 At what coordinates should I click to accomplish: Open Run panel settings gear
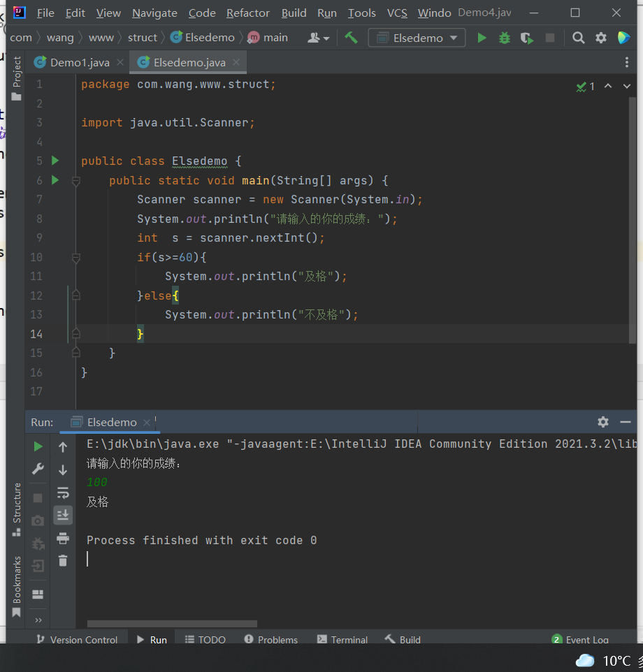click(x=603, y=422)
